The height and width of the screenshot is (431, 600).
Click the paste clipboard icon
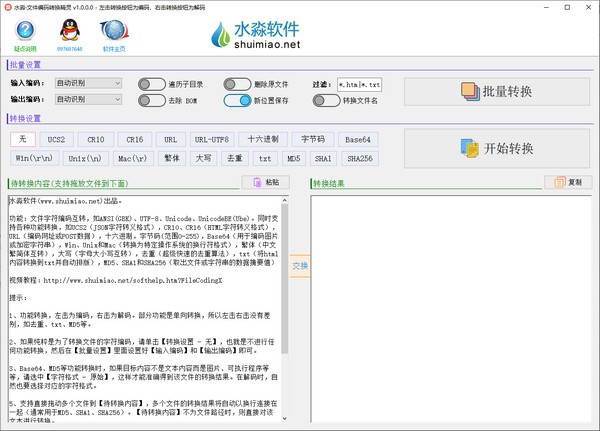tap(258, 182)
